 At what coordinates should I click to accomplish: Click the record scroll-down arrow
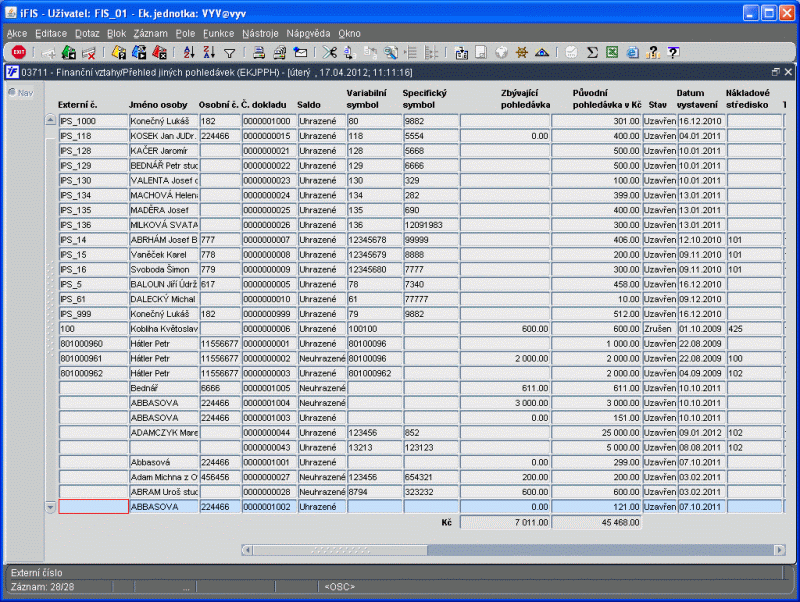[51, 507]
